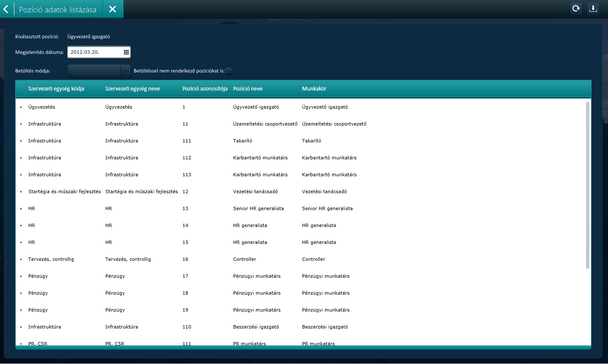The height and width of the screenshot is (364, 608).
Task: Click position ID cell '113'
Action: click(187, 175)
